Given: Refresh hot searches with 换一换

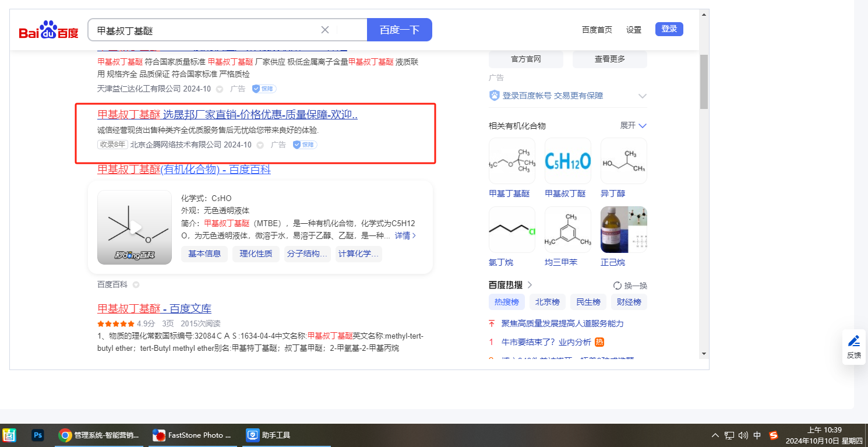Looking at the screenshot, I should [630, 286].
